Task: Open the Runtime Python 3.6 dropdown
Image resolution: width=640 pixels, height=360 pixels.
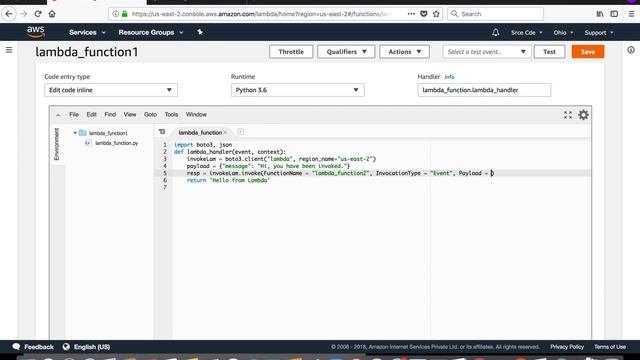Action: 297,90
